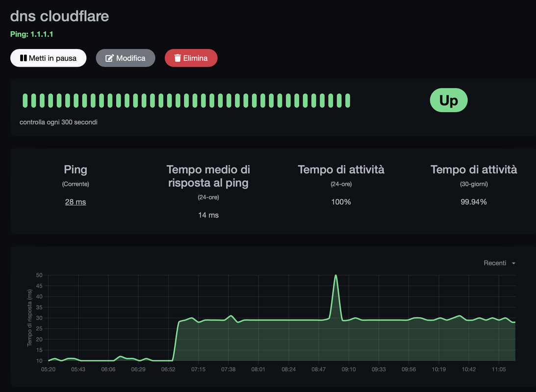Click the Tempo di risposta (ms) axis title
Screen dimensions: 536x392
29,318
